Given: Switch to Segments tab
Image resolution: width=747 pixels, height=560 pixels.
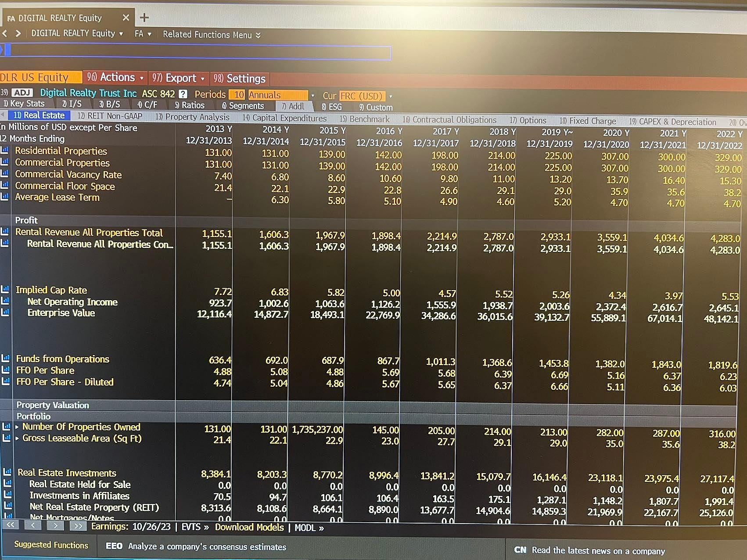Looking at the screenshot, I should 243,106.
